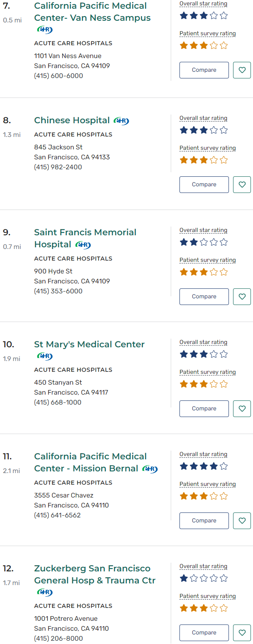This screenshot has width=253, height=644.
Task: Compare California Pacific Van Ness Campus
Action: click(204, 70)
